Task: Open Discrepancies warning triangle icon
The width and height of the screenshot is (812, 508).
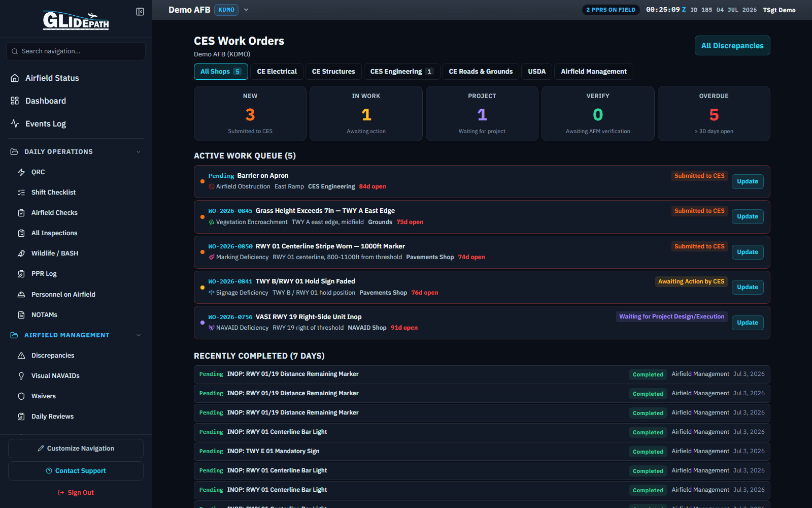Action: tap(21, 356)
